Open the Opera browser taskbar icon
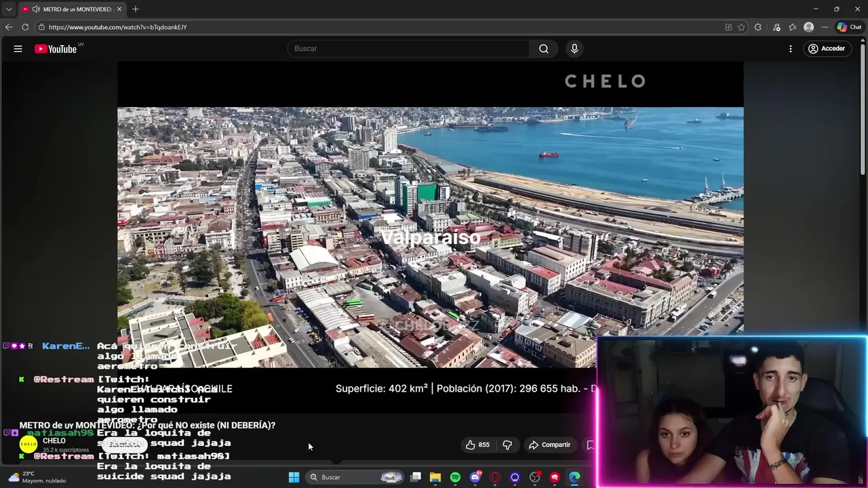868x488 pixels. [x=495, y=477]
